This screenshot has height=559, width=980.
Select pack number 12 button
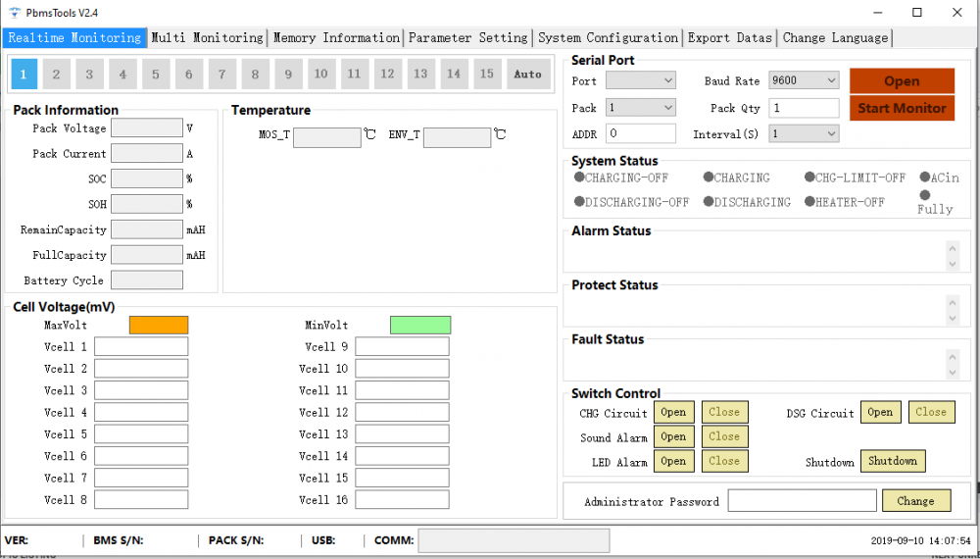point(387,74)
